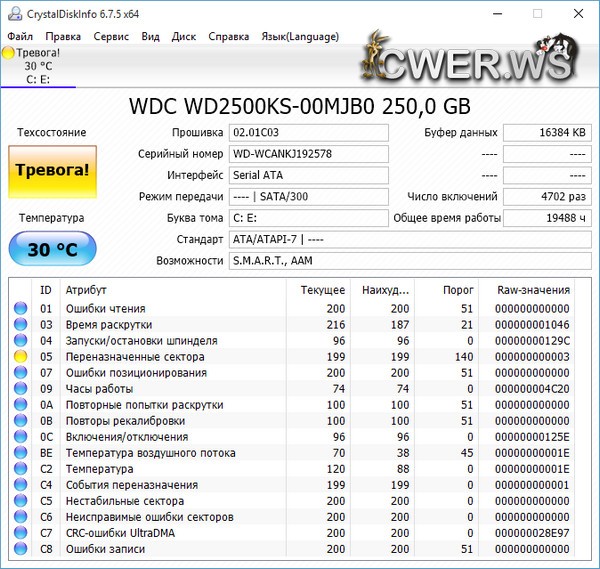Open the Язык(Language) menu
The height and width of the screenshot is (569, 600).
(x=300, y=36)
